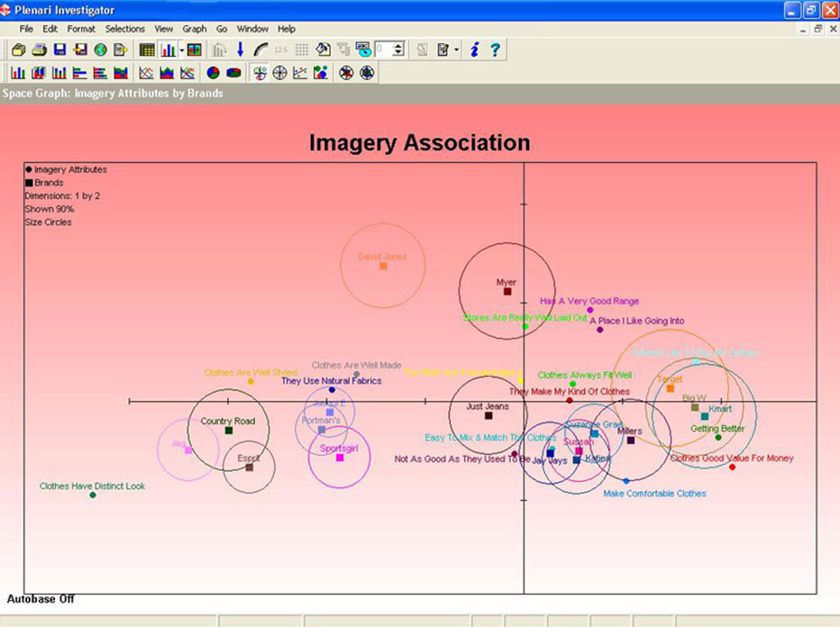
Task: Click the blue information 'i' icon
Action: tap(475, 50)
